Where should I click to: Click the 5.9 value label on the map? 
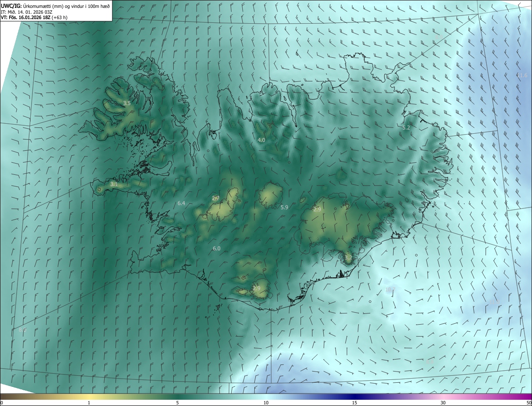(284, 207)
